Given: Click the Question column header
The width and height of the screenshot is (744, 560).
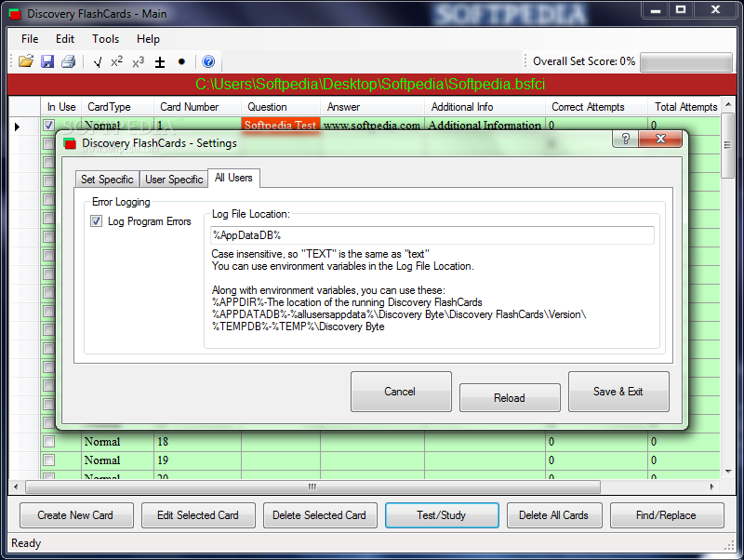Looking at the screenshot, I should [281, 107].
